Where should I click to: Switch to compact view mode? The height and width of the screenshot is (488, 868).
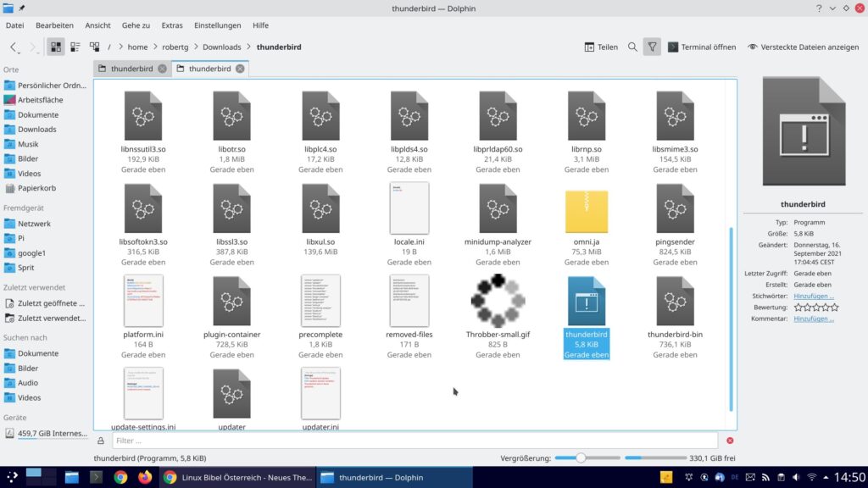coord(75,47)
